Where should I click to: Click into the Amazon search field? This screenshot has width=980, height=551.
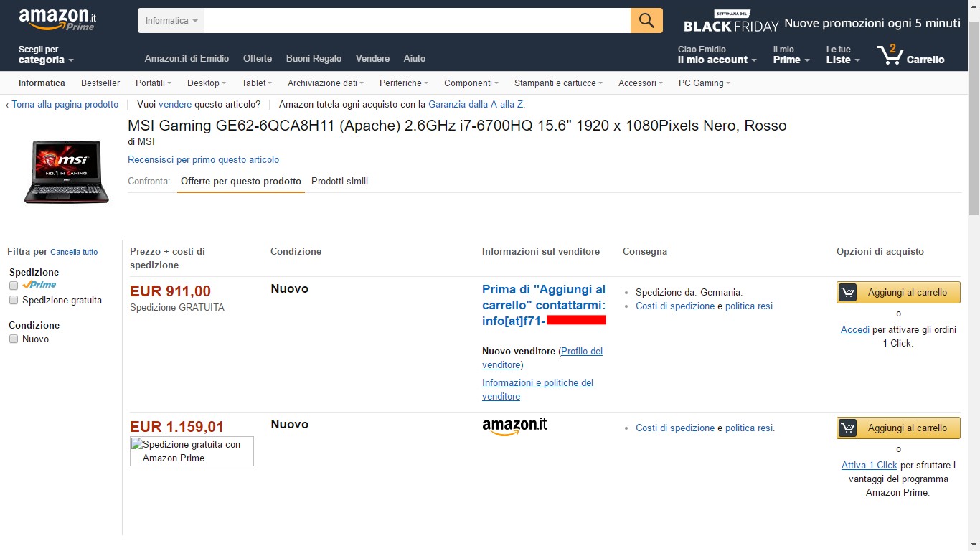pos(417,21)
